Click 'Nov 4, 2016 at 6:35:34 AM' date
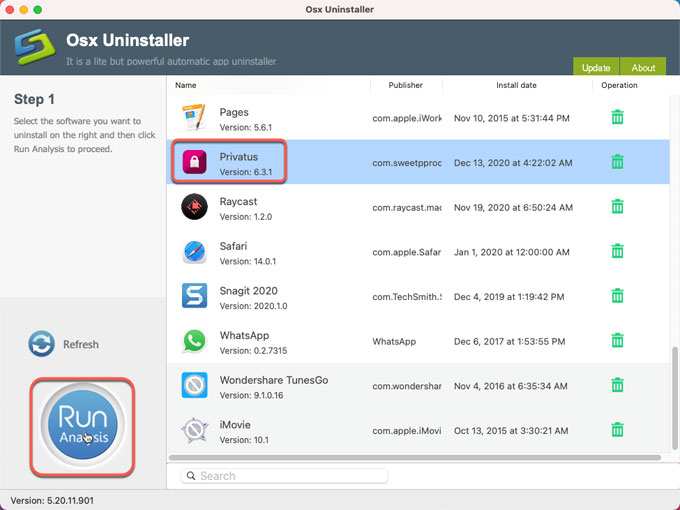Screen dimensions: 680x510 click(510, 386)
